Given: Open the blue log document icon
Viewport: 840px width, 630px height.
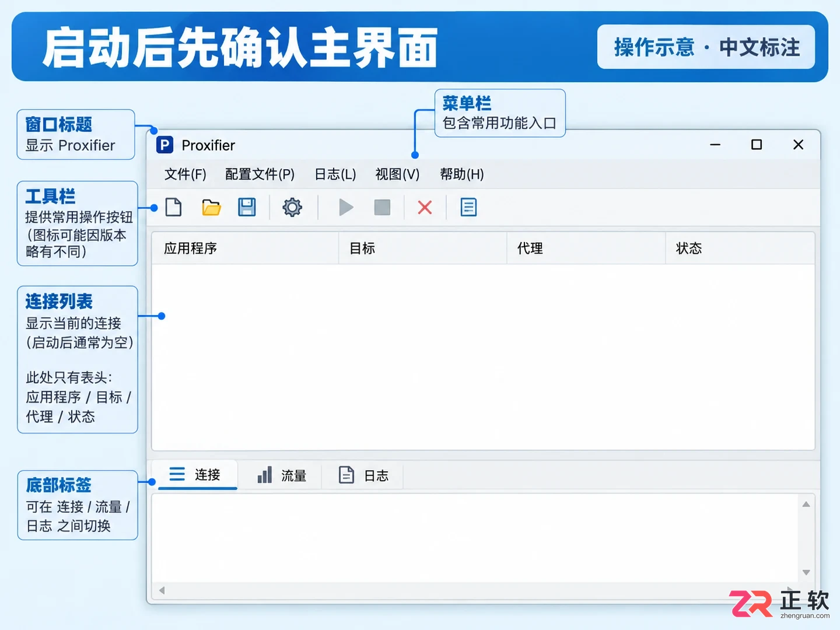Looking at the screenshot, I should 468,207.
